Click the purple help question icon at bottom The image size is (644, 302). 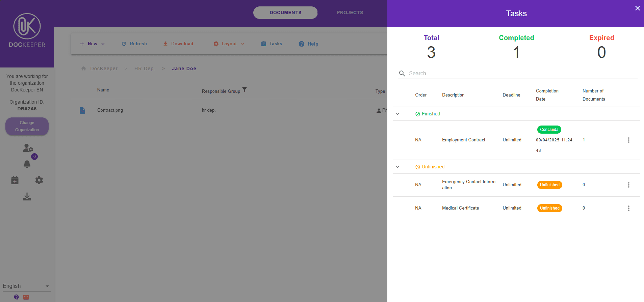pyautogui.click(x=16, y=297)
